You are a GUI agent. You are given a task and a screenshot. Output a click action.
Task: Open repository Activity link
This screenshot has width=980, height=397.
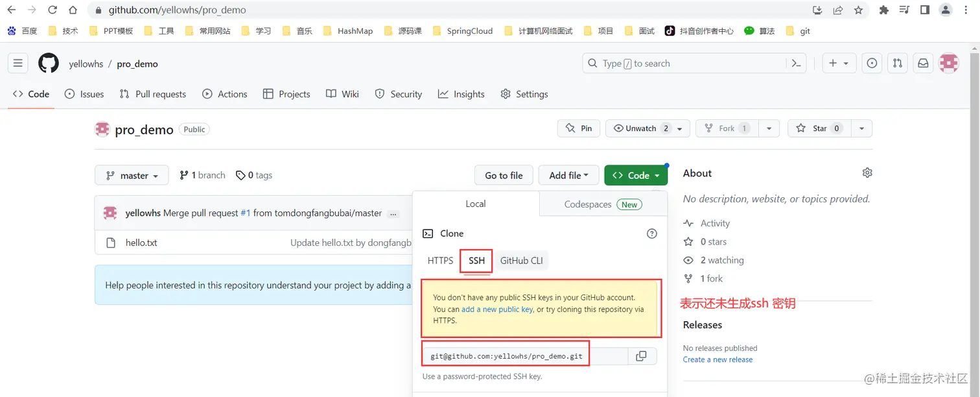click(x=706, y=223)
